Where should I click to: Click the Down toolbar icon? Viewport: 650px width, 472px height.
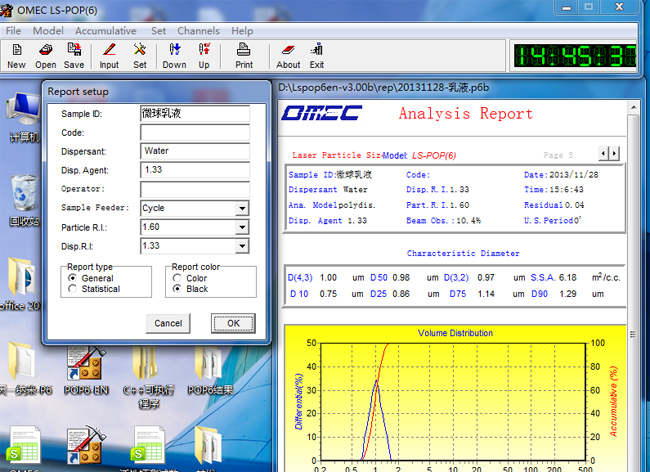175,56
